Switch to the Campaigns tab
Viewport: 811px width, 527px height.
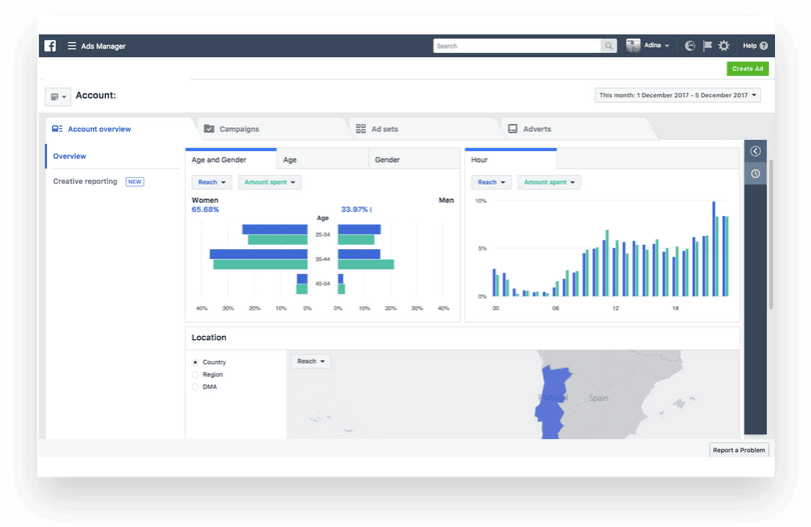click(272, 129)
